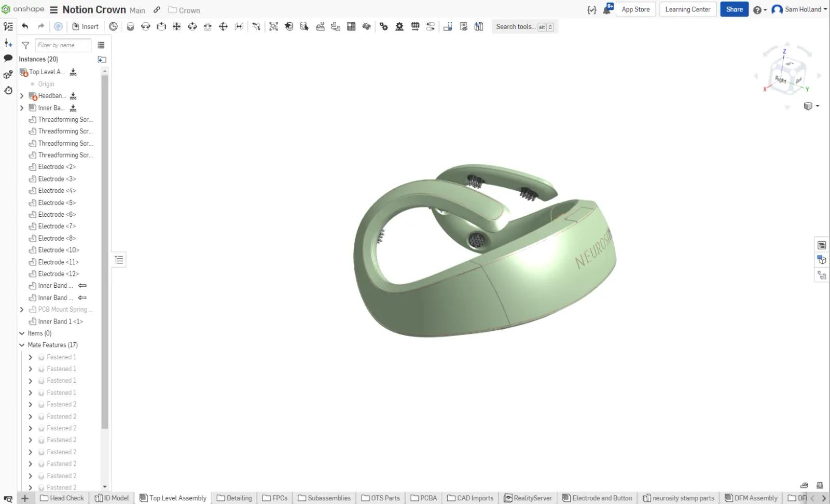830x504 pixels.
Task: Expand the Headband subassembly tree node
Action: [22, 96]
